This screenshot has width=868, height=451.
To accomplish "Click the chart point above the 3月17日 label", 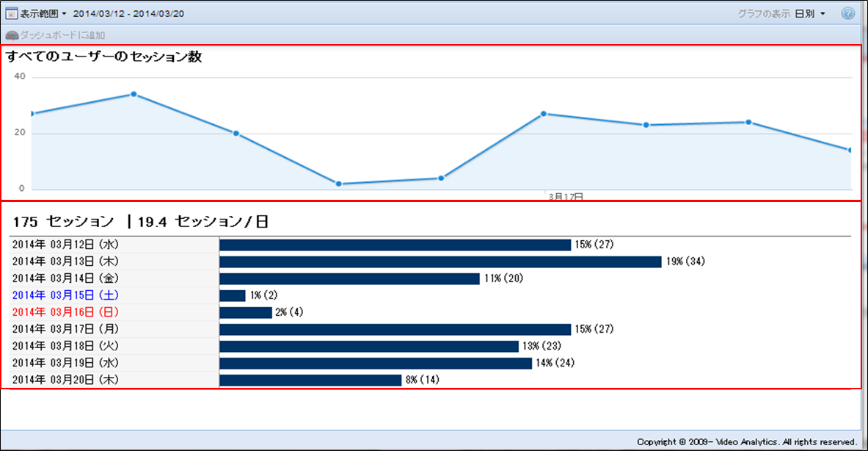I will click(544, 114).
